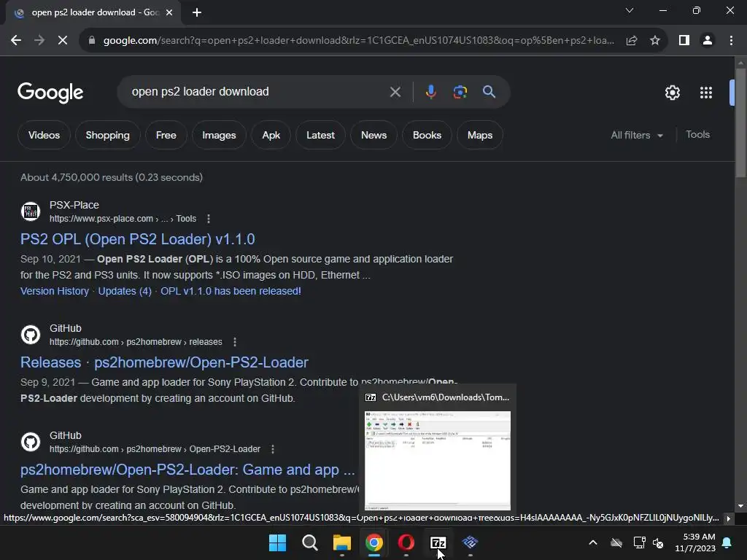Open the Google apps grid

706,93
